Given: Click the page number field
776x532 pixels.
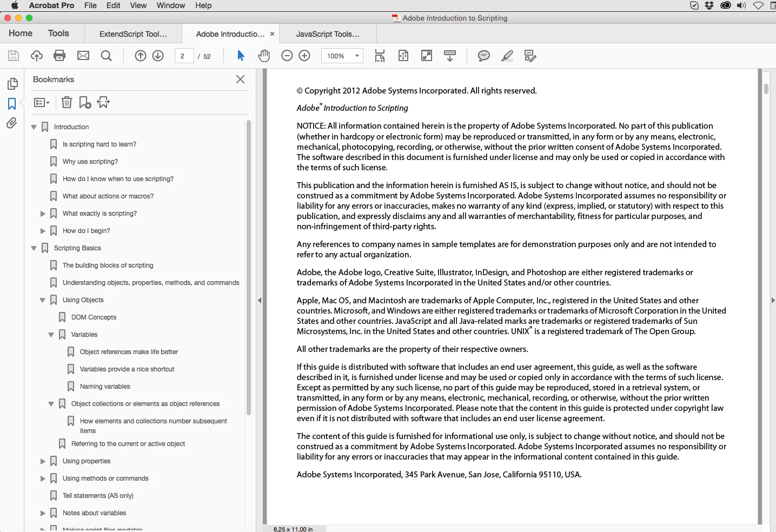Looking at the screenshot, I should pyautogui.click(x=184, y=56).
